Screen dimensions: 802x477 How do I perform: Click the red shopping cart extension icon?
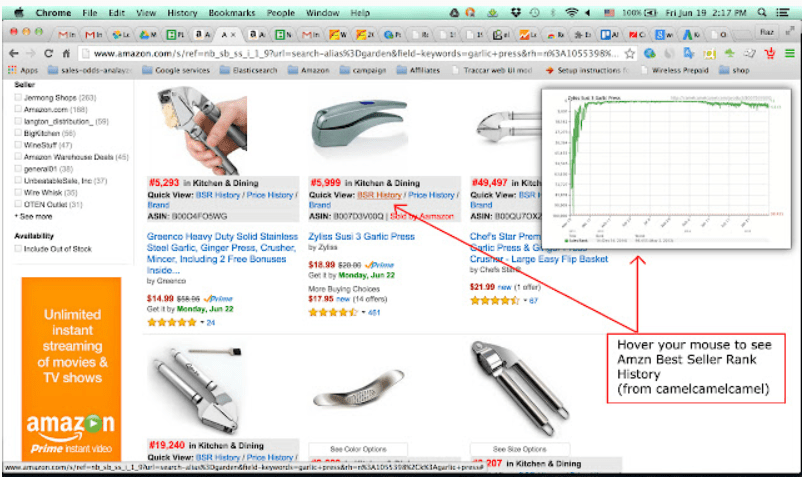pos(770,53)
